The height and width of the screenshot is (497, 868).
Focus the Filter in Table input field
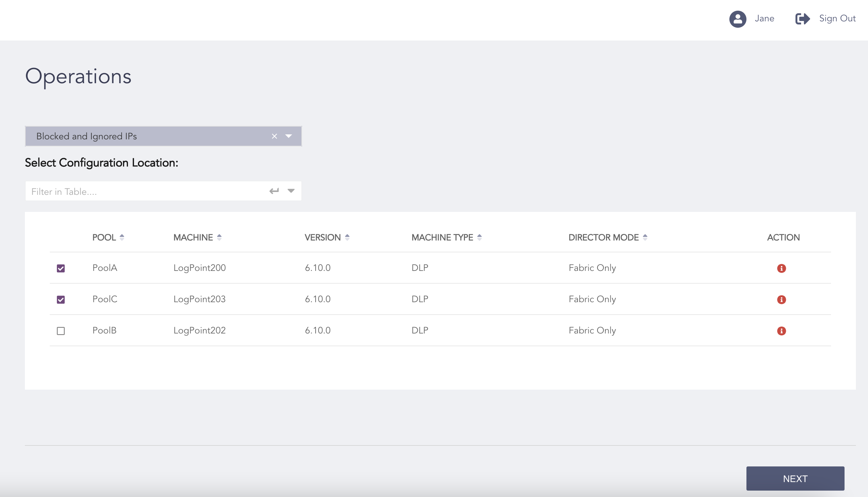(x=146, y=192)
